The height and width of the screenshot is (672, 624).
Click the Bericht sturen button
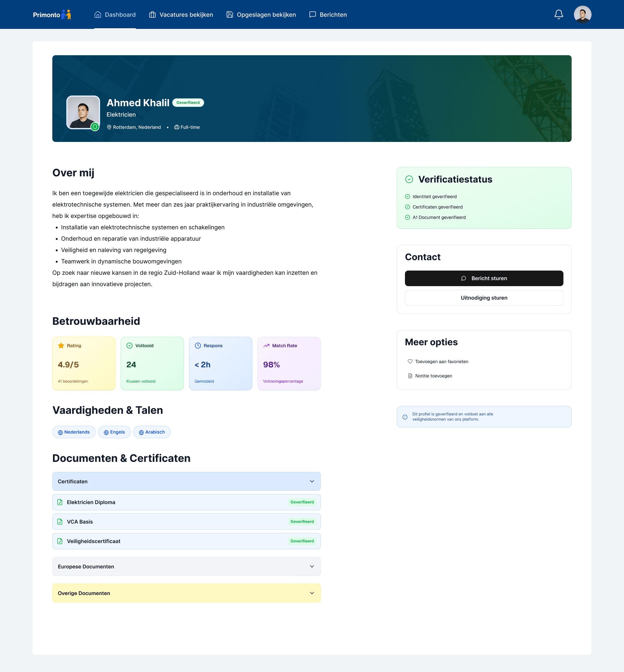[484, 278]
